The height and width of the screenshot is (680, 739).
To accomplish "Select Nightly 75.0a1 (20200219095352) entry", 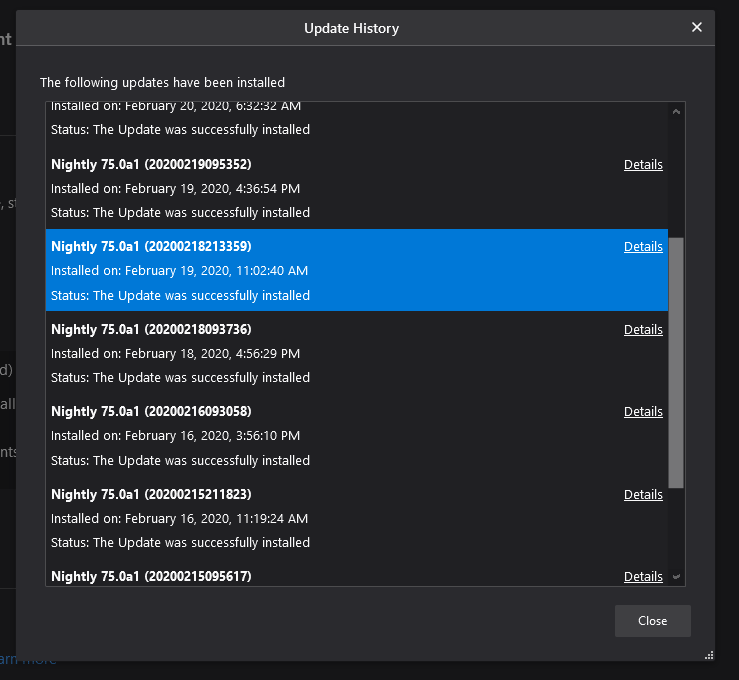I will tap(357, 188).
